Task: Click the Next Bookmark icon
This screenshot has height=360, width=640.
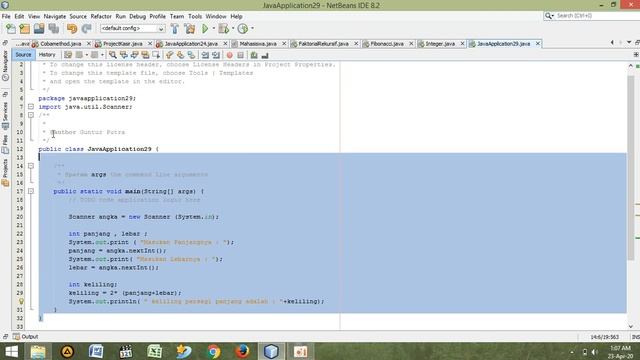Action: click(180, 55)
